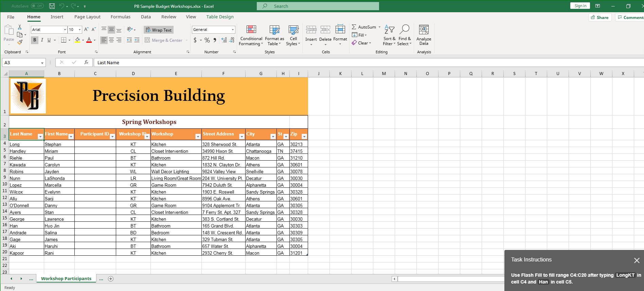Click the Fill Color swatch

[77, 40]
